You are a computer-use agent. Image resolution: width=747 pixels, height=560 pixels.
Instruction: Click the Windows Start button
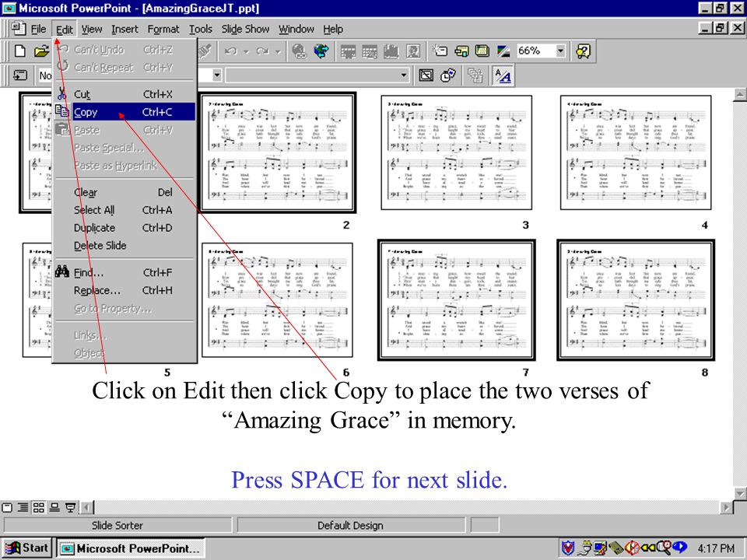27,548
